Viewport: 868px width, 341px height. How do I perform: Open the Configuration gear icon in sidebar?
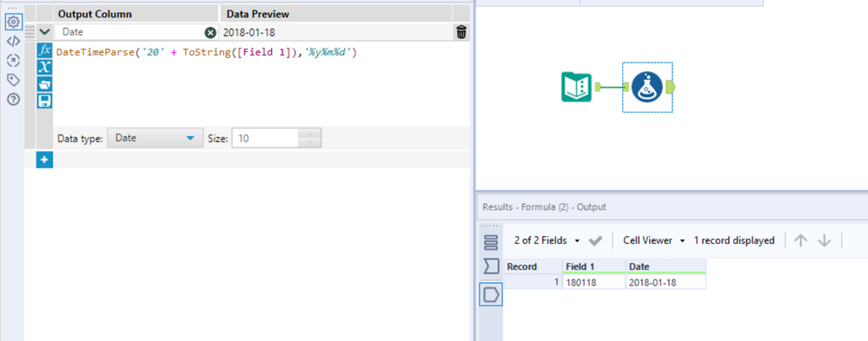point(13,22)
